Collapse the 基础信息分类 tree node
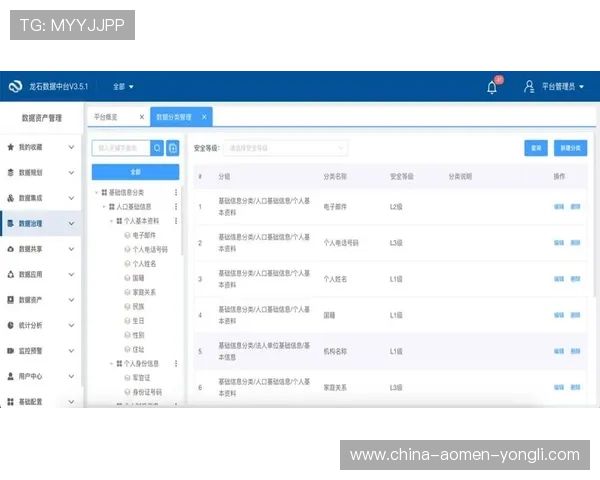600x480 pixels. click(x=96, y=193)
